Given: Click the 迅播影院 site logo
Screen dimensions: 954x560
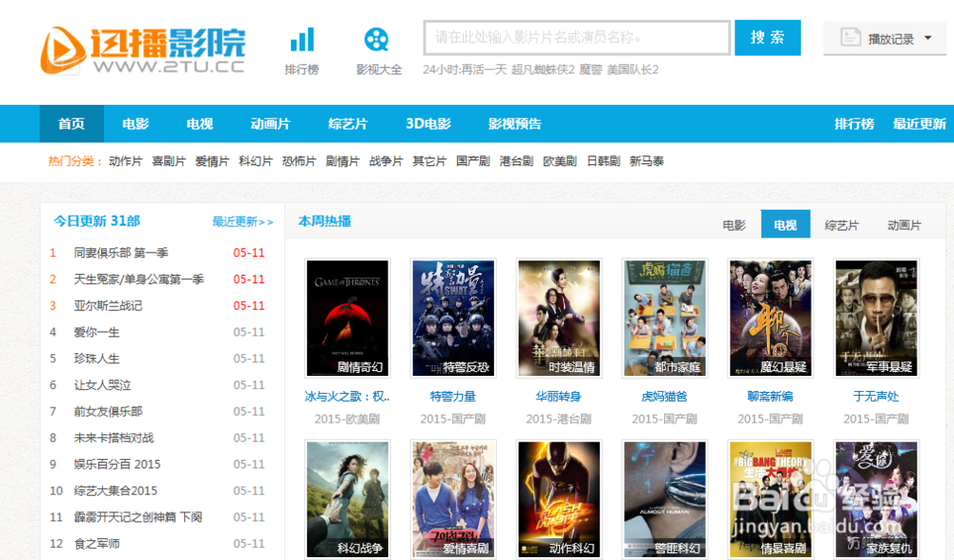Looking at the screenshot, I should coord(143,51).
